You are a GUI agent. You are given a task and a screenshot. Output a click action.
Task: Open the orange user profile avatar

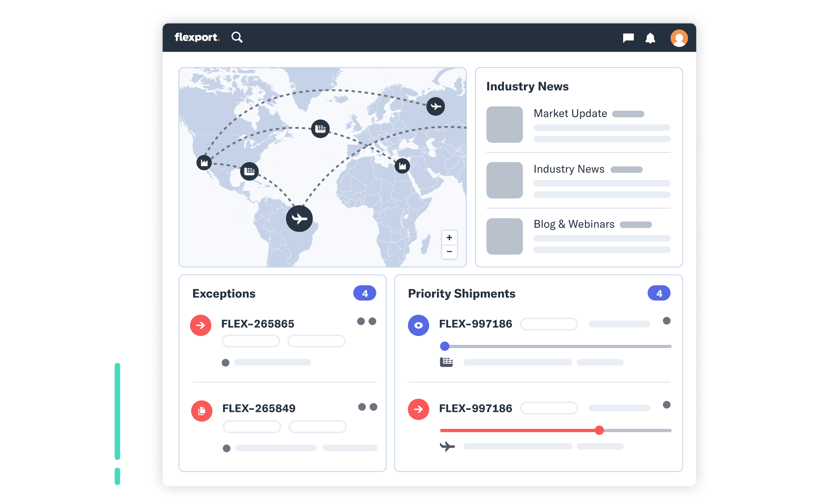click(x=679, y=38)
